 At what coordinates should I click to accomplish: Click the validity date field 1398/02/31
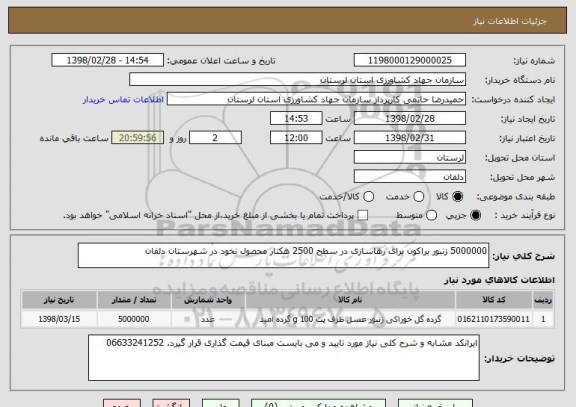[x=410, y=138]
